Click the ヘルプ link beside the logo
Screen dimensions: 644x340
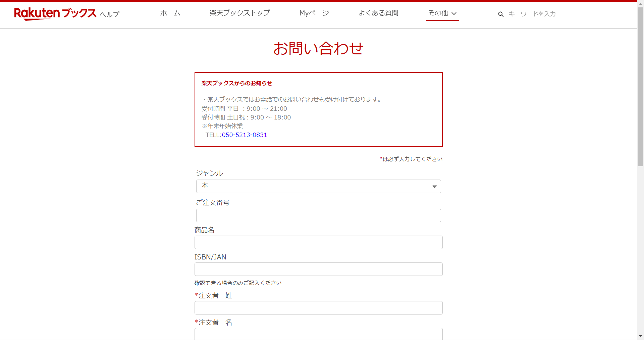click(109, 14)
